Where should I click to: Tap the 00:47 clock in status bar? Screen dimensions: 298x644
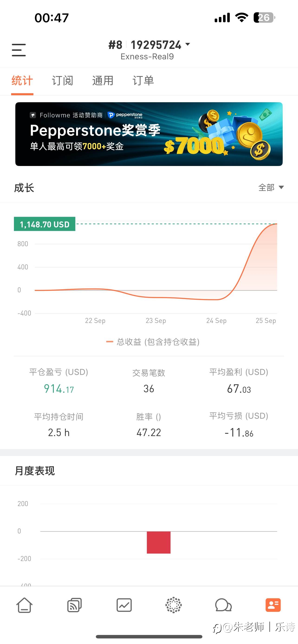pyautogui.click(x=52, y=18)
